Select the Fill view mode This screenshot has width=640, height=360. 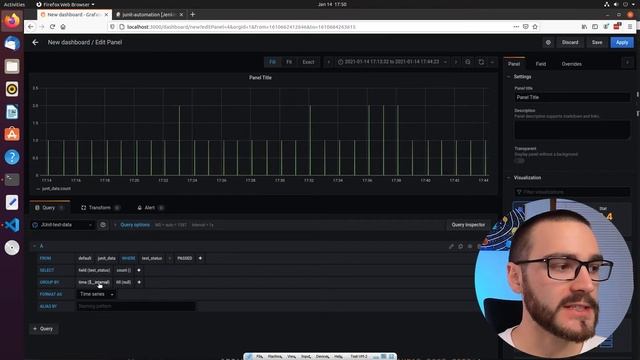[x=272, y=62]
